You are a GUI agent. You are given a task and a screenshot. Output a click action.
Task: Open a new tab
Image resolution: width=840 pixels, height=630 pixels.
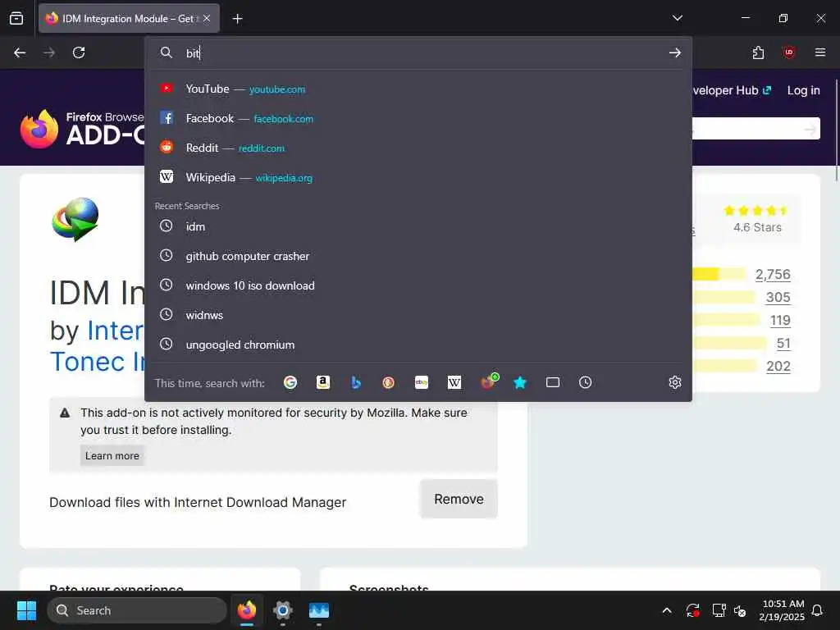click(x=237, y=19)
